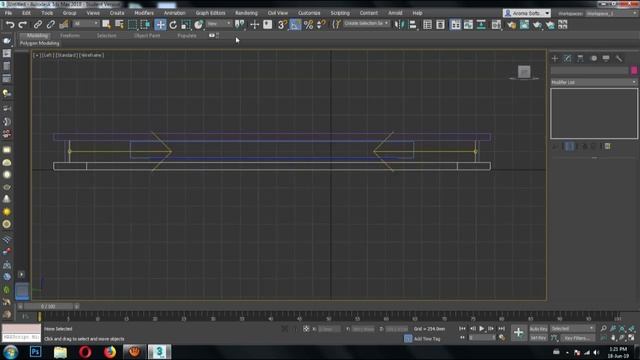Open the Schematic View icon
Image resolution: width=640 pixels, height=360 pixels.
point(481,24)
